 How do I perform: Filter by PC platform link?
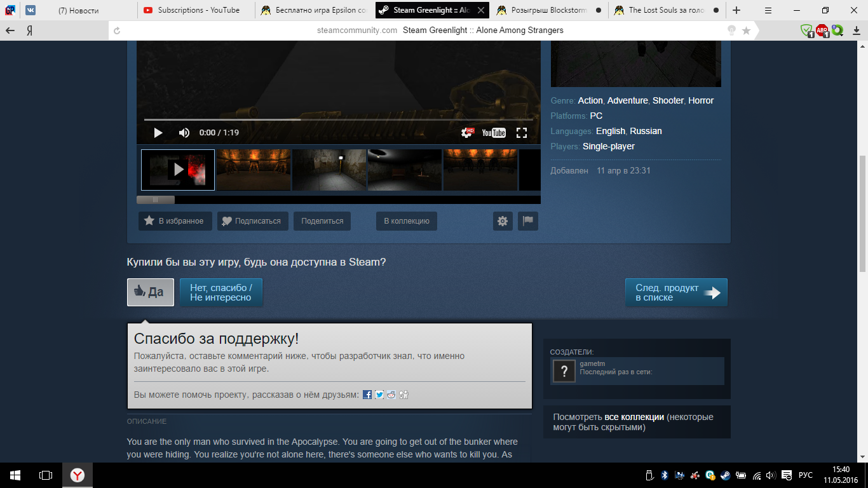click(596, 116)
